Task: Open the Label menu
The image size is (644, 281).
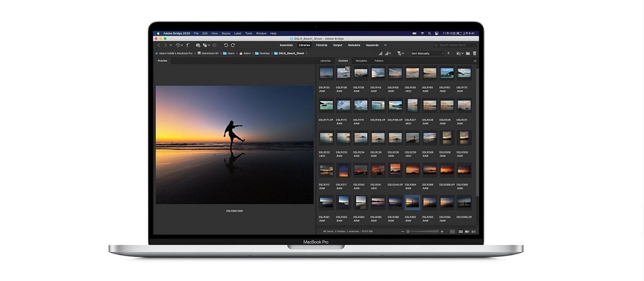Action: click(238, 33)
